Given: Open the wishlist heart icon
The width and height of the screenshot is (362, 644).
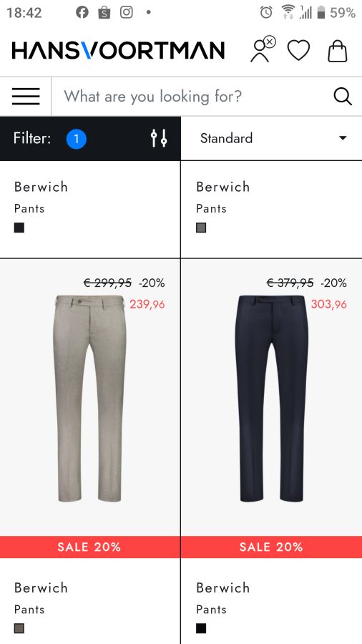Looking at the screenshot, I should (298, 51).
